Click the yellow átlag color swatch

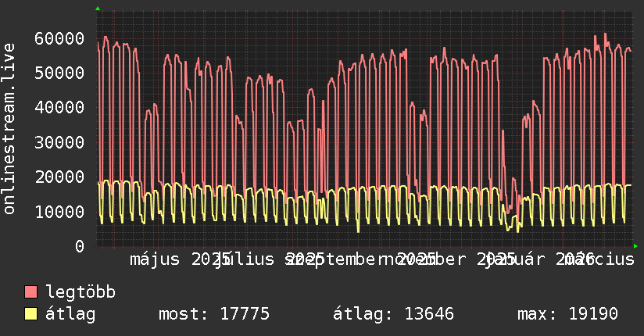click(x=30, y=314)
